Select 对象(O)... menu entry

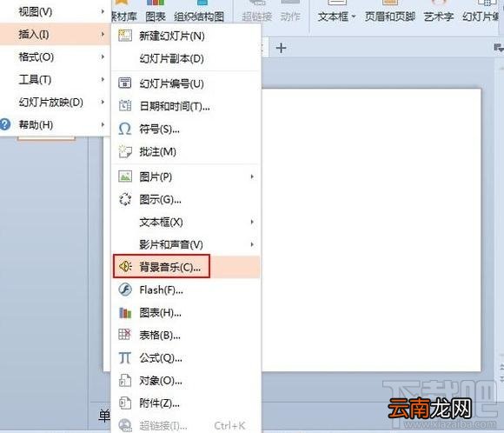186,381
